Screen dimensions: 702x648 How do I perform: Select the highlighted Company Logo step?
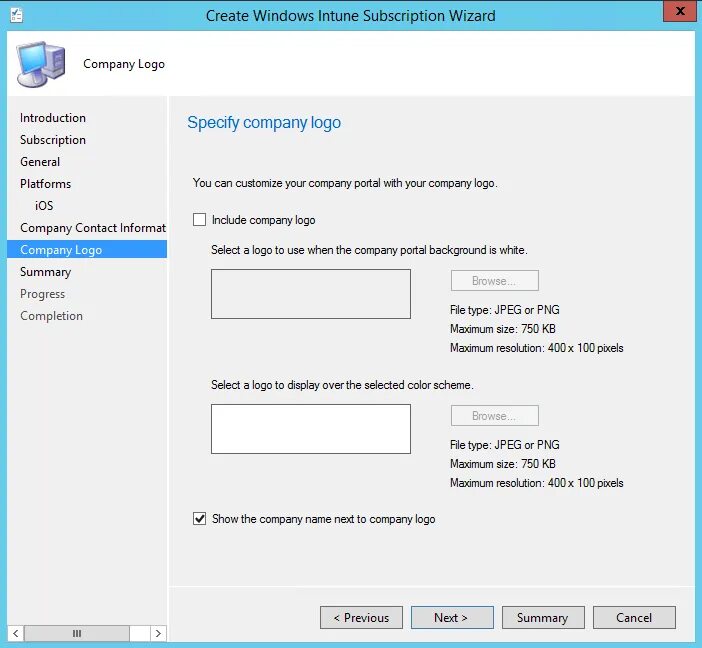[x=87, y=249]
